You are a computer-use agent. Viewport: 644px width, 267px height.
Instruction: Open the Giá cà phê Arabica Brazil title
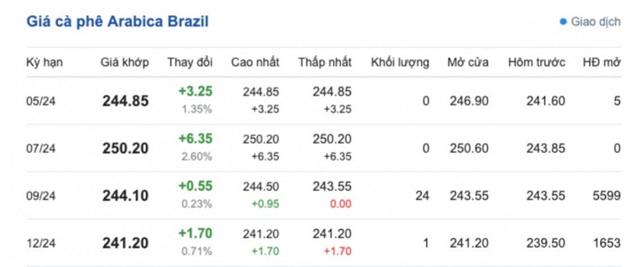point(118,22)
